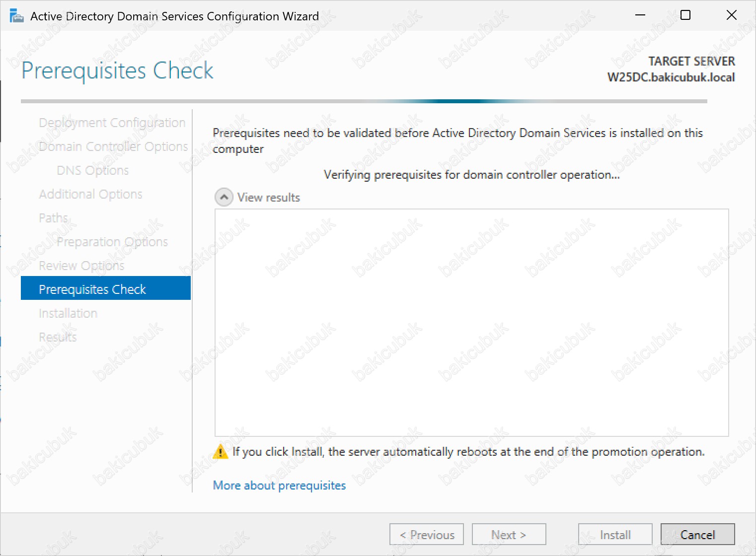Screen dimensions: 756x556
Task: Click the wizard app icon in title bar
Action: [x=16, y=16]
